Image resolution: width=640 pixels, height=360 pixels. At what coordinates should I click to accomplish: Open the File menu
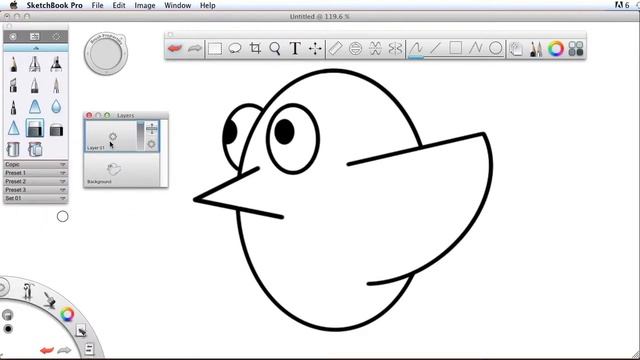[x=98, y=5]
